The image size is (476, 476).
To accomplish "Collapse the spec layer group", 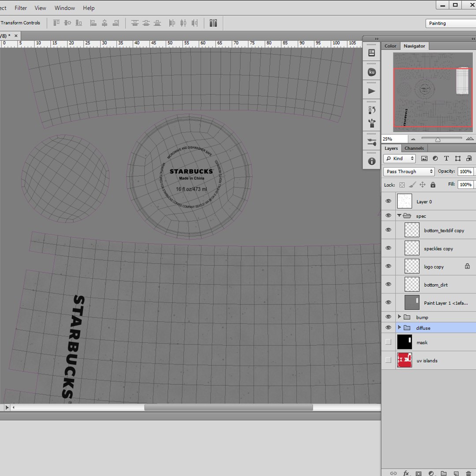I will [399, 216].
